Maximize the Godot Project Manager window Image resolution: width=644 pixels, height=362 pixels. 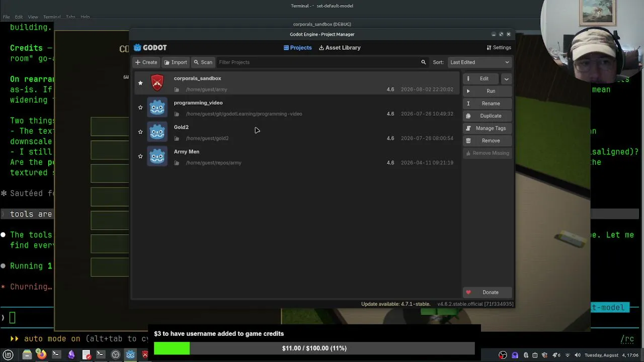coord(501,34)
